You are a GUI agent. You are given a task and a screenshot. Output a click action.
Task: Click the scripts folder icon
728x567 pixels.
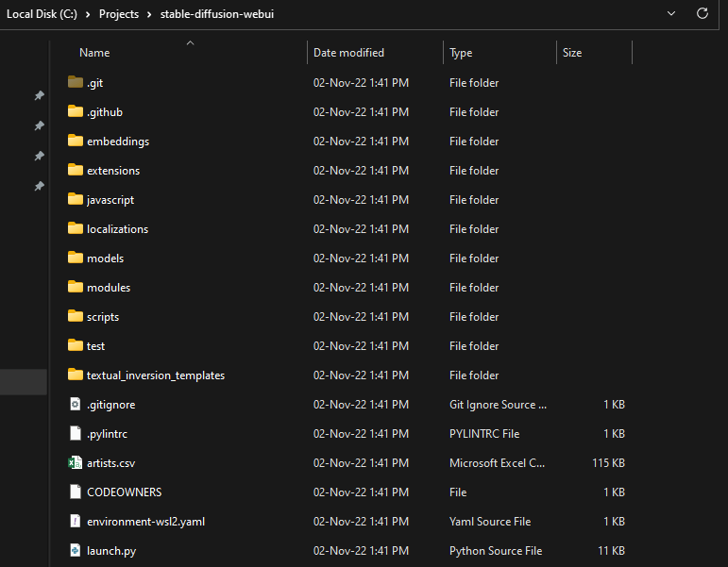tap(76, 316)
